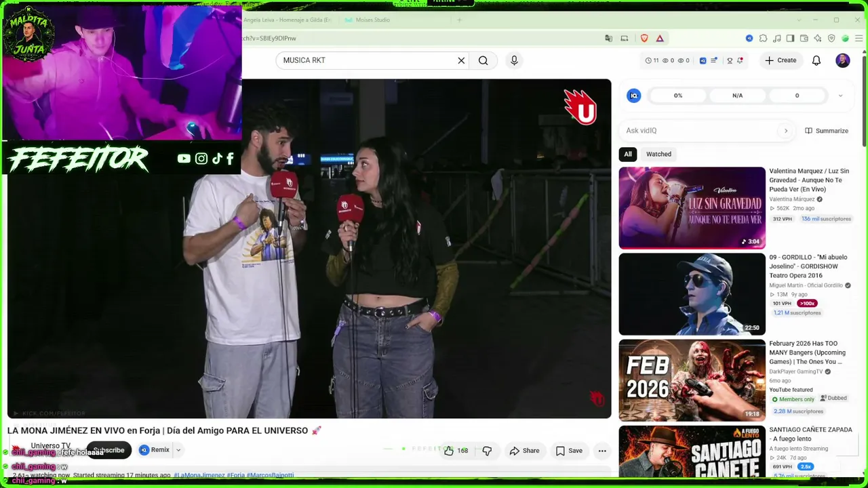Click the video player showing the interview
This screenshot has width=868, height=488.
tap(309, 249)
